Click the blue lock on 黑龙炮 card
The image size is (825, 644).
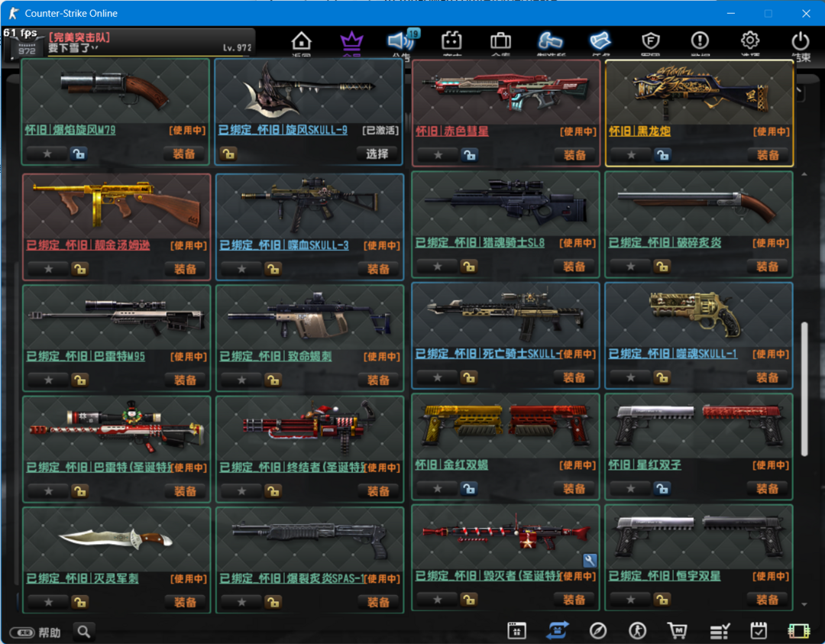coord(662,155)
